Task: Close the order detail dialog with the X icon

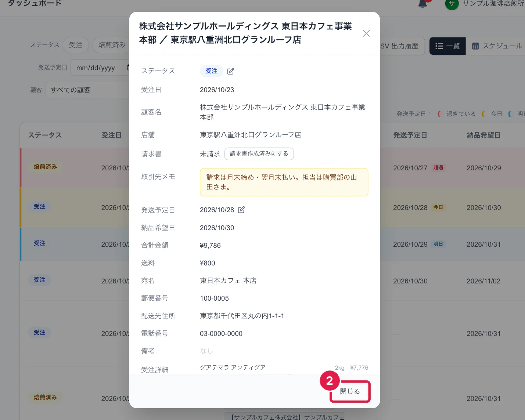Action: click(366, 33)
